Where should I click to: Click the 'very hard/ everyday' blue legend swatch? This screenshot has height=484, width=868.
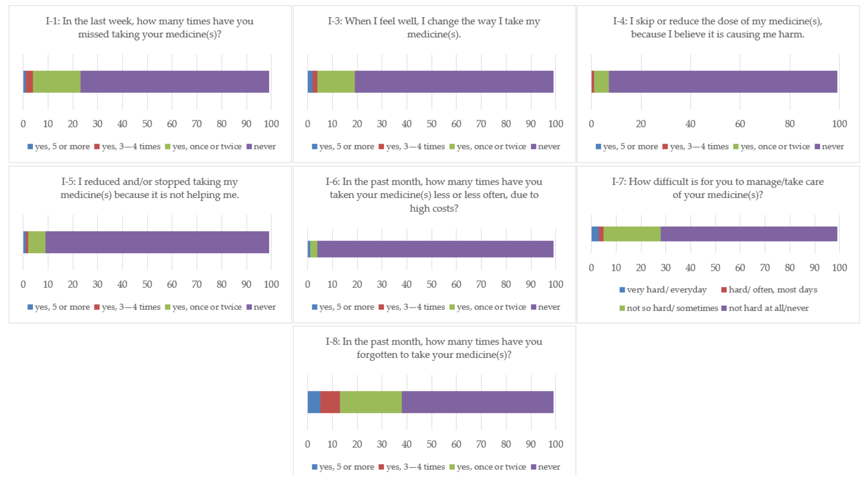622,290
